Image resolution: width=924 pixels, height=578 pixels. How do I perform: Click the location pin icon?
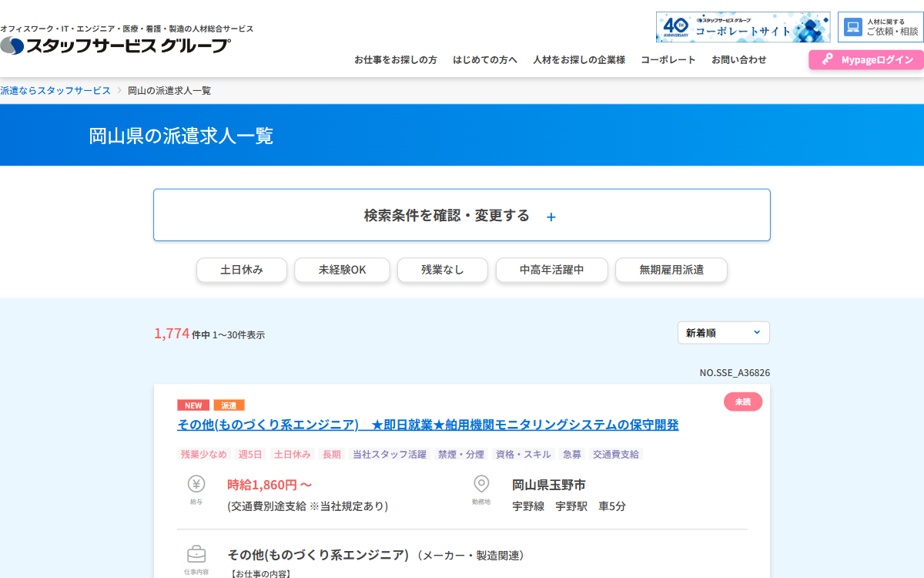pos(481,484)
